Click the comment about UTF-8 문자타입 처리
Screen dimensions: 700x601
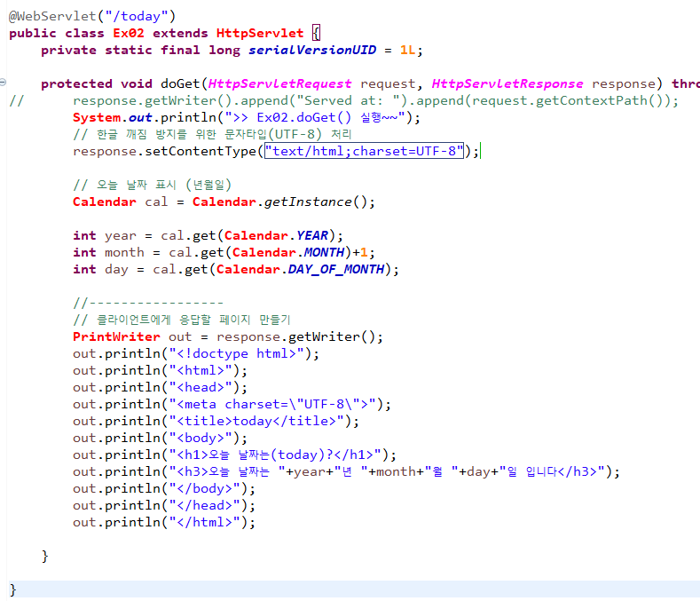click(213, 134)
